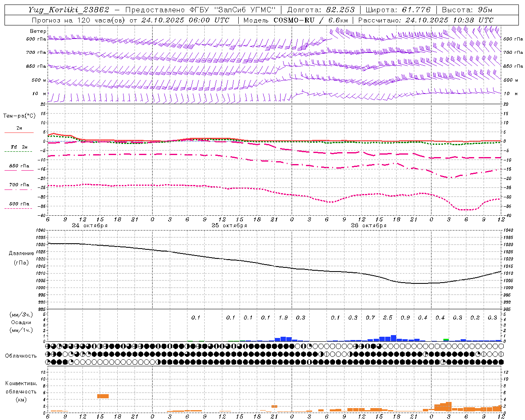The height and width of the screenshot is (420, 525).
Task: Click the 0.2 precipitation amount value
Action: point(475,317)
